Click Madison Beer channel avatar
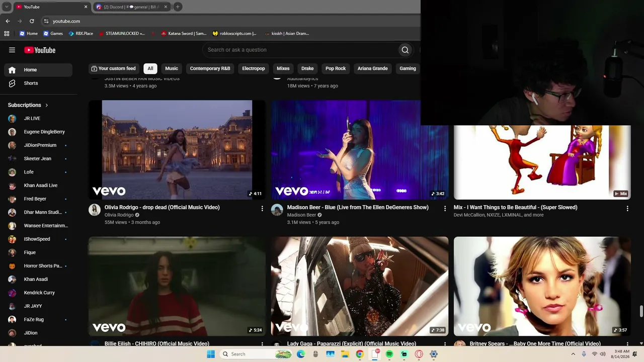 (277, 210)
